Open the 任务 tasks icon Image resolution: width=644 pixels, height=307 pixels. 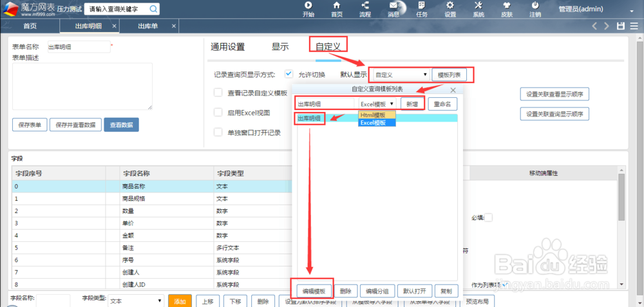(x=422, y=6)
